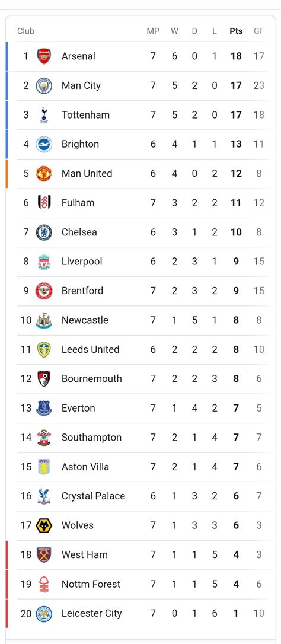Click the Tottenham cockerel crest
The width and height of the screenshot is (281, 644).
(44, 115)
